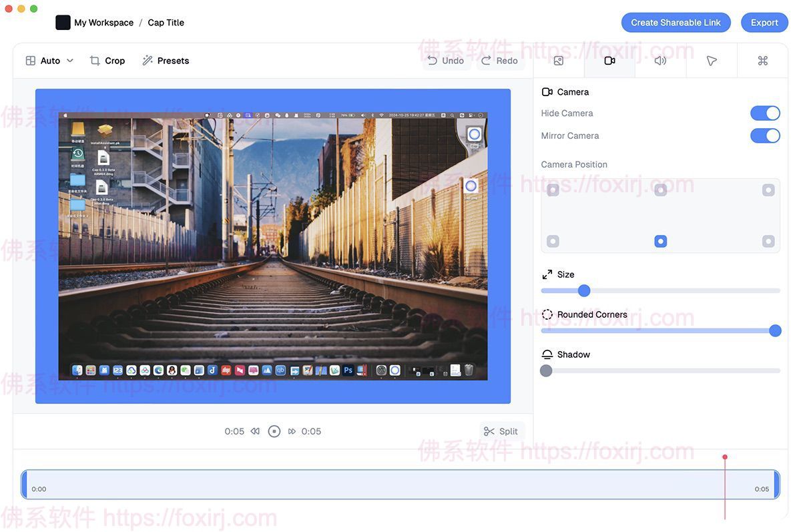This screenshot has height=532, width=801.
Task: Open the background settings tab icon
Action: [559, 61]
